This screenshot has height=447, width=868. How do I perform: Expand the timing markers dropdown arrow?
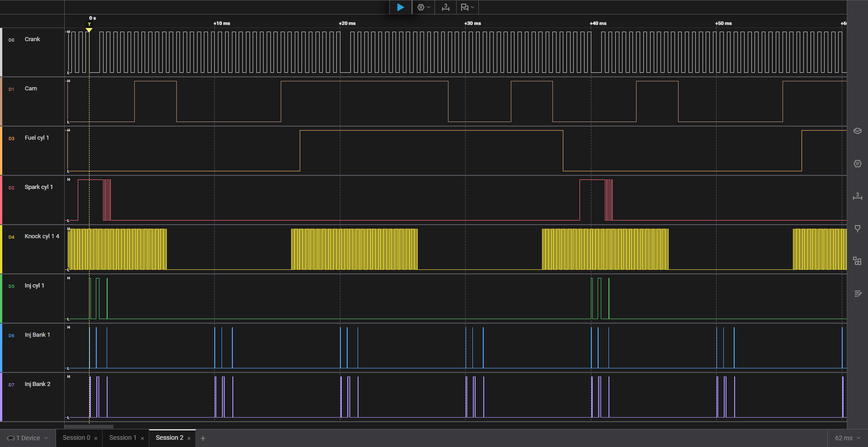point(472,7)
